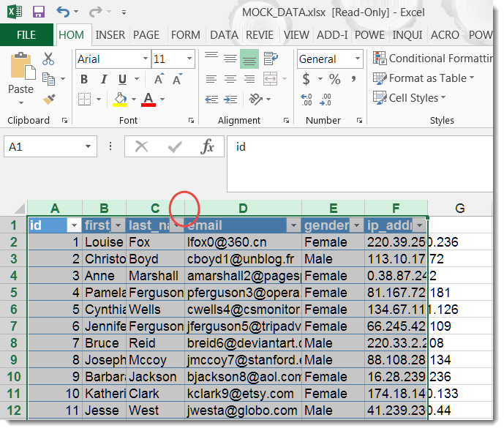The height and width of the screenshot is (431, 504).
Task: Click the Copy icon
Action: tap(49, 79)
